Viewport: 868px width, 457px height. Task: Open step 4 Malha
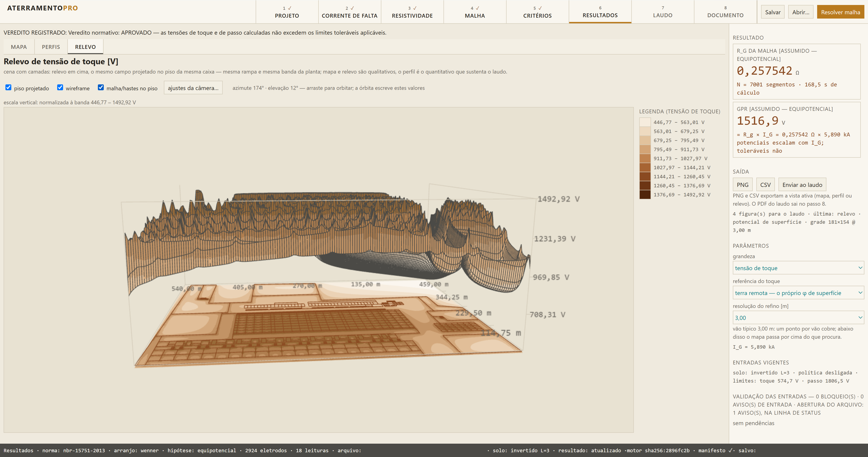tap(475, 12)
